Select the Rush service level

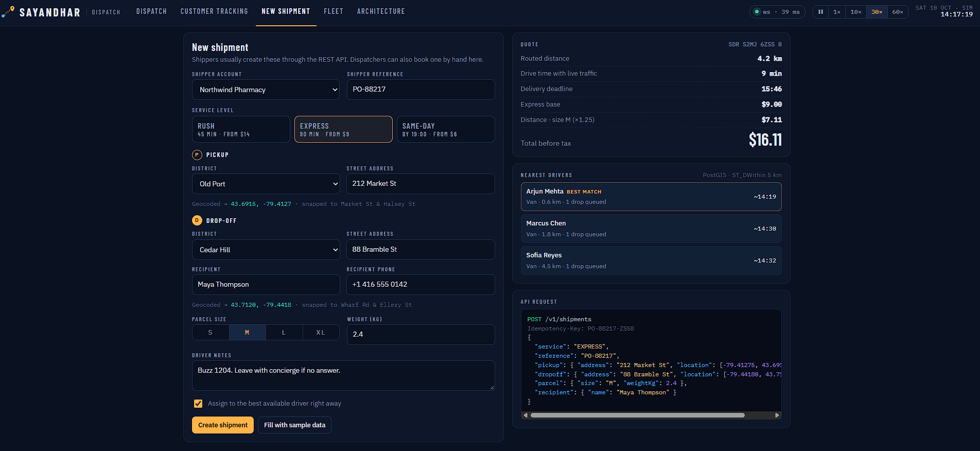click(241, 129)
